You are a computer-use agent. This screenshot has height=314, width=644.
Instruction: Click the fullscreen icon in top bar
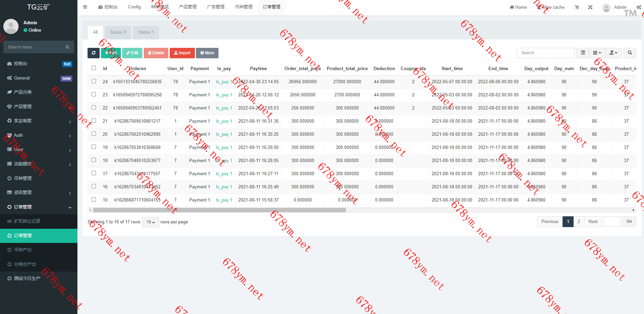click(590, 7)
